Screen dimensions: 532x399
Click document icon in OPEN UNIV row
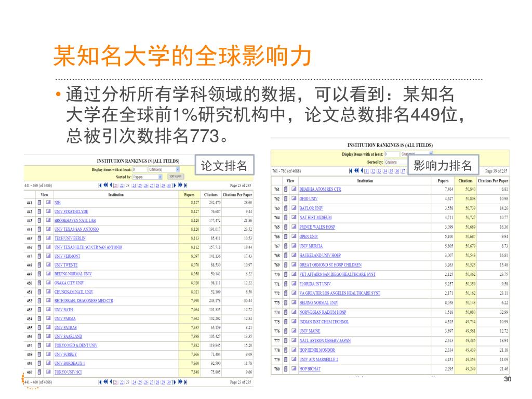(286, 236)
